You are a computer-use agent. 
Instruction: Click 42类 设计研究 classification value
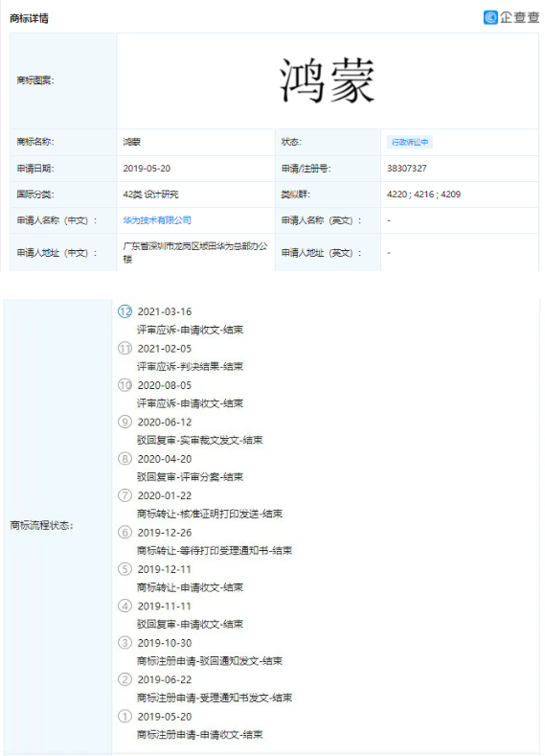tap(150, 195)
